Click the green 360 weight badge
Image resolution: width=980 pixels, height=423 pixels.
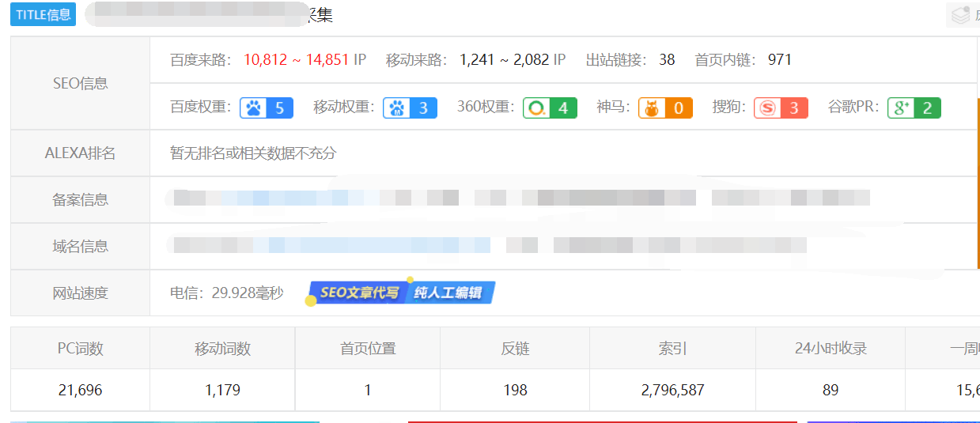550,108
